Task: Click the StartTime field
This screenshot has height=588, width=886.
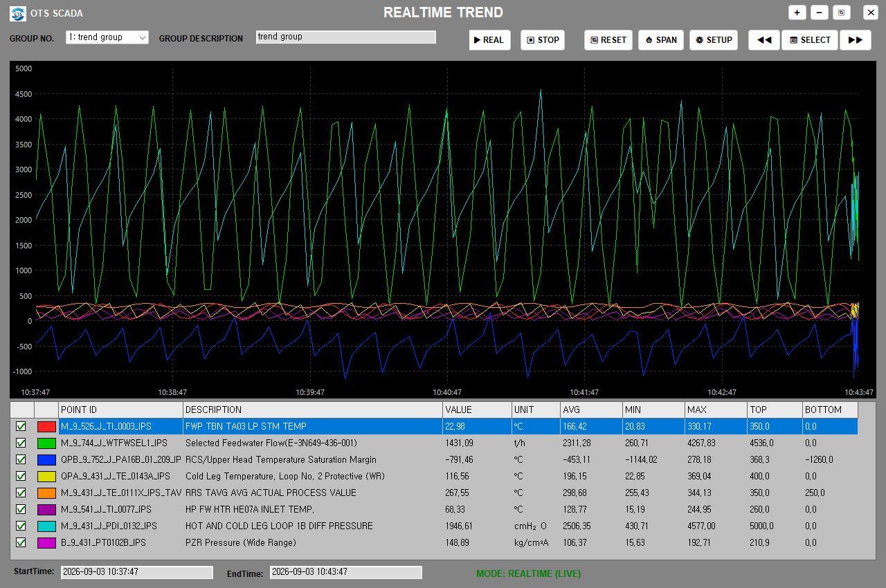Action: [x=137, y=572]
